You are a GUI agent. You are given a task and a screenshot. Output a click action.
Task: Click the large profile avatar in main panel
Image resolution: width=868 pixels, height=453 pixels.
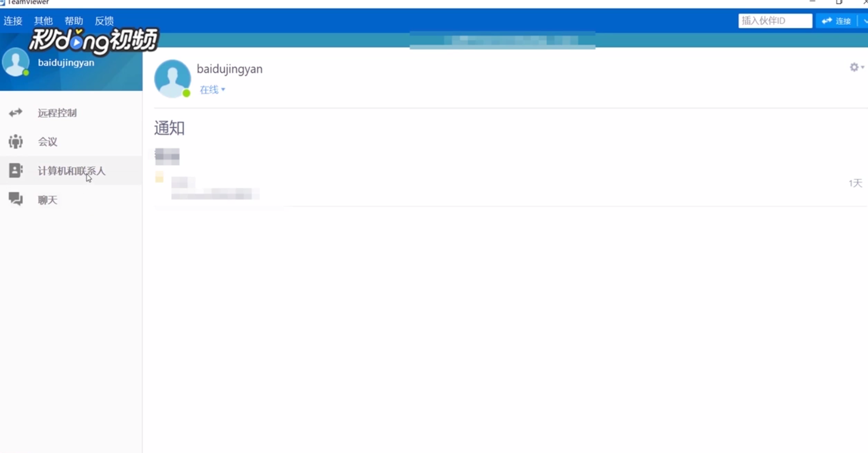click(x=173, y=78)
